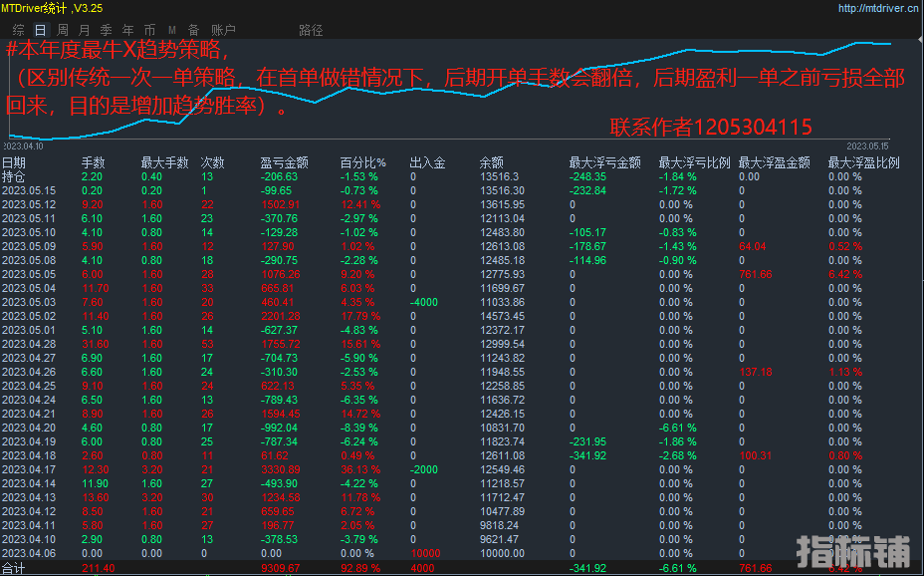This screenshot has width=924, height=576.
Task: Open the http://mtdriver.cn link
Action: point(877,8)
